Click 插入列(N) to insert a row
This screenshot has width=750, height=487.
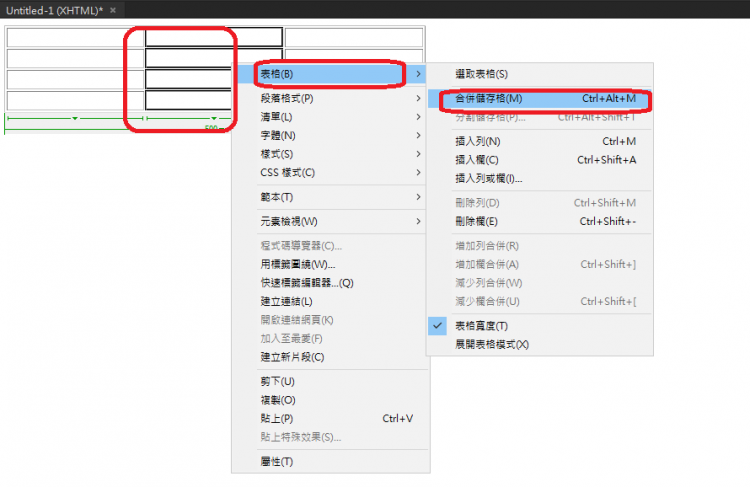[x=478, y=142]
